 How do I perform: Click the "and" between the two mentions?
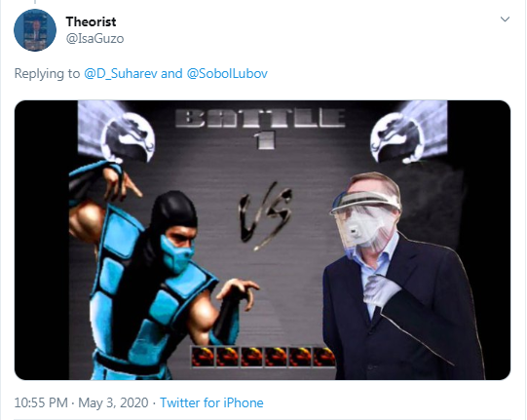click(171, 73)
